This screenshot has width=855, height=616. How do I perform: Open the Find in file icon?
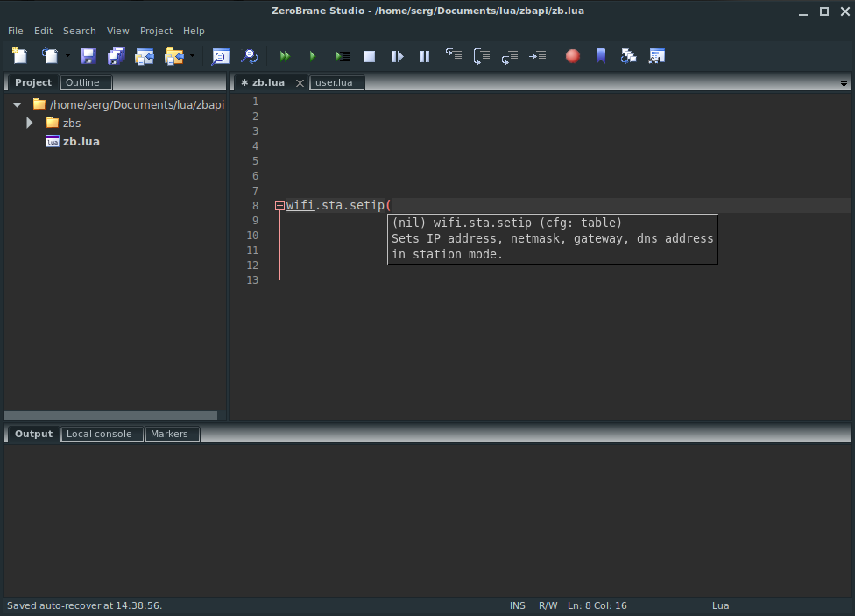point(220,56)
